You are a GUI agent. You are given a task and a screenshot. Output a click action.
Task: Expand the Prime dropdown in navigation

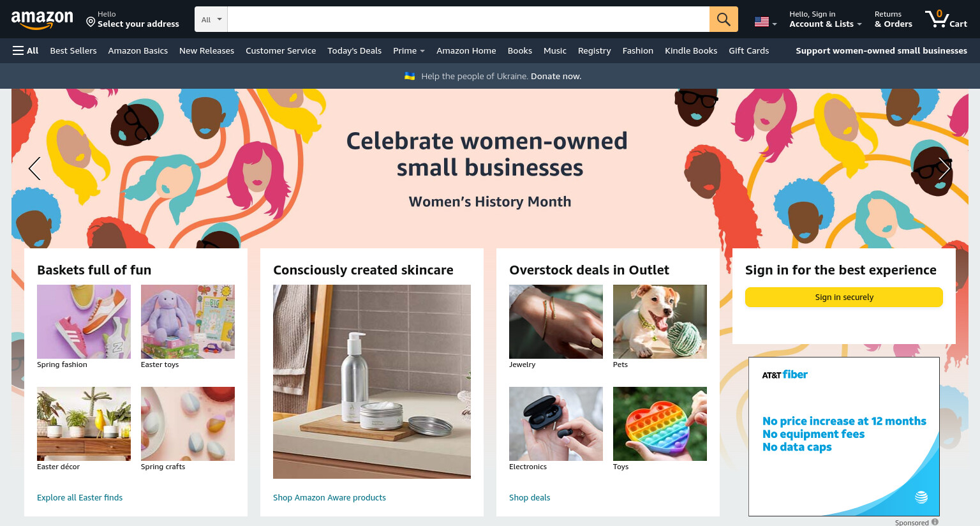pyautogui.click(x=408, y=50)
